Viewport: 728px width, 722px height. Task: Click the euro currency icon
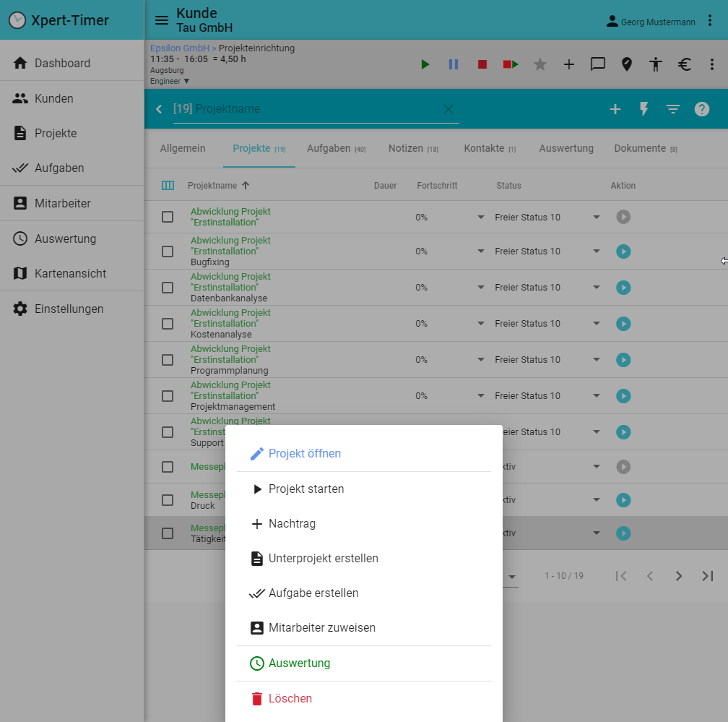[x=685, y=64]
